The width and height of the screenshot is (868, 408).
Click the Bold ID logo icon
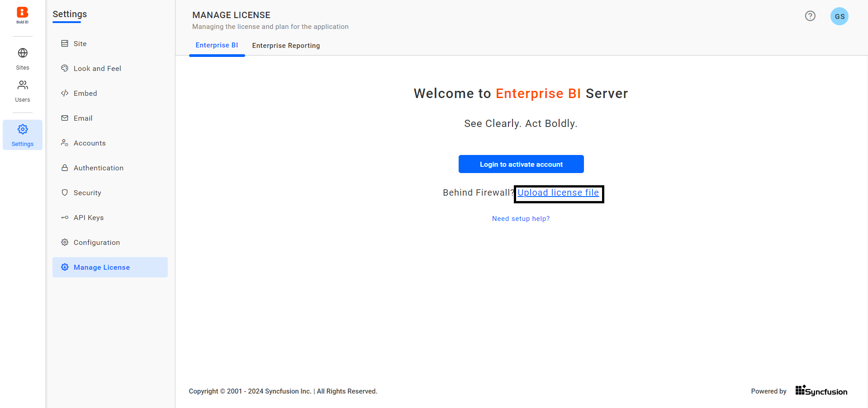pyautogui.click(x=22, y=12)
